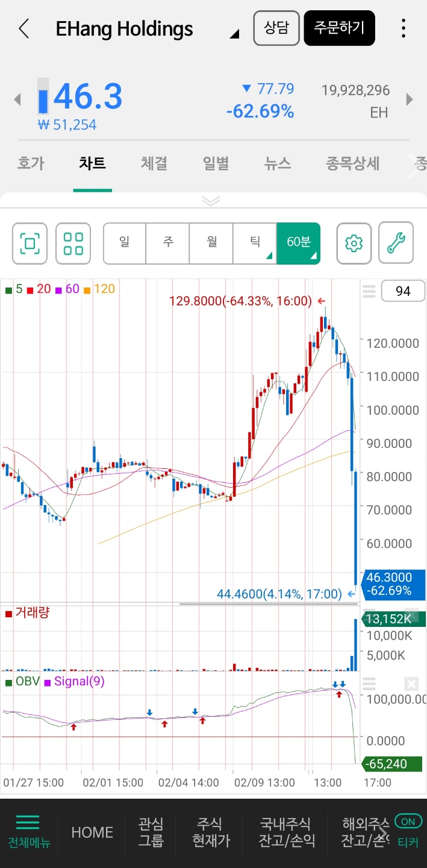
Task: Tap the EH ticker symbol
Action: pos(379,113)
